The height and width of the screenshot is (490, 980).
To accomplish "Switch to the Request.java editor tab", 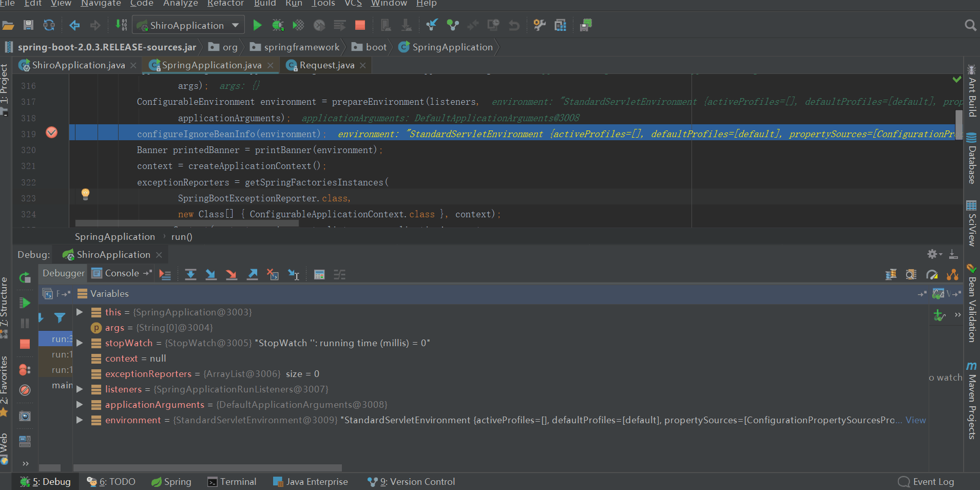I will pyautogui.click(x=326, y=65).
